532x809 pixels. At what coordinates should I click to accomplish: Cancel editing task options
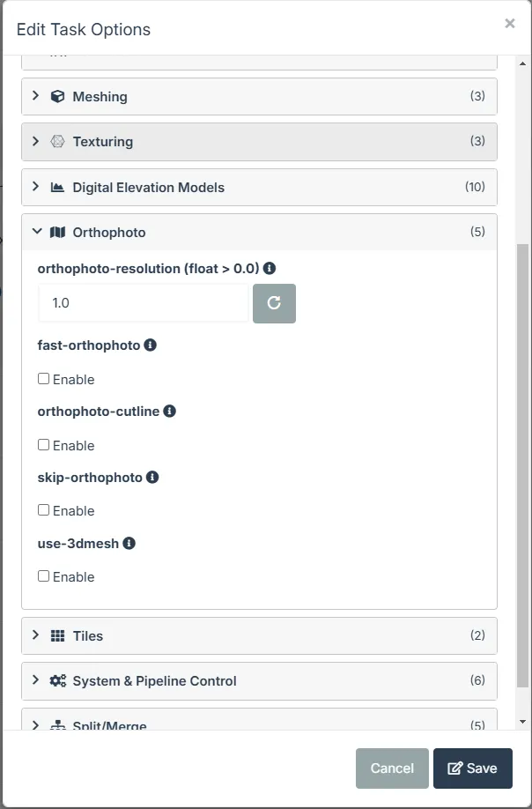click(392, 768)
